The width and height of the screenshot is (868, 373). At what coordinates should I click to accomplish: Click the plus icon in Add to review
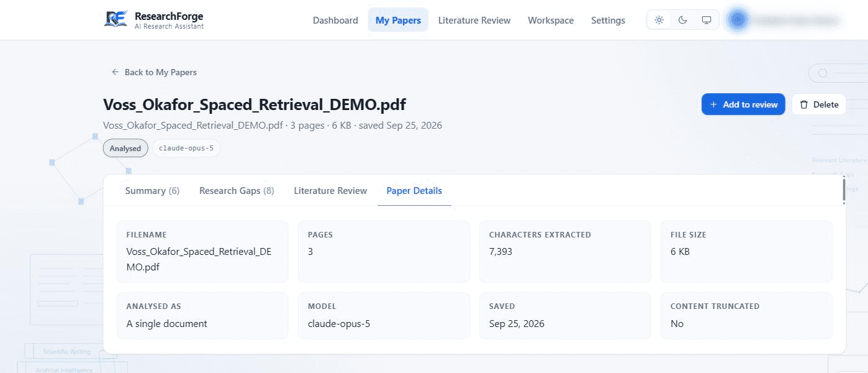[x=713, y=104]
